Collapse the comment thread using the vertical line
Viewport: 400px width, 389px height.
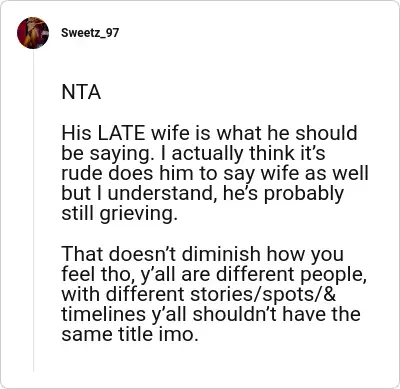33,210
